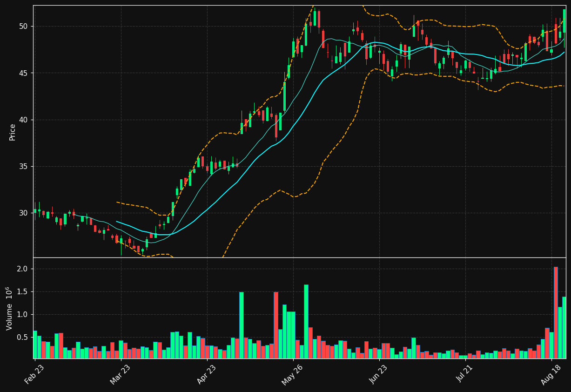571x392 pixels.
Task: Click the 30 price axis label
Action: (24, 213)
